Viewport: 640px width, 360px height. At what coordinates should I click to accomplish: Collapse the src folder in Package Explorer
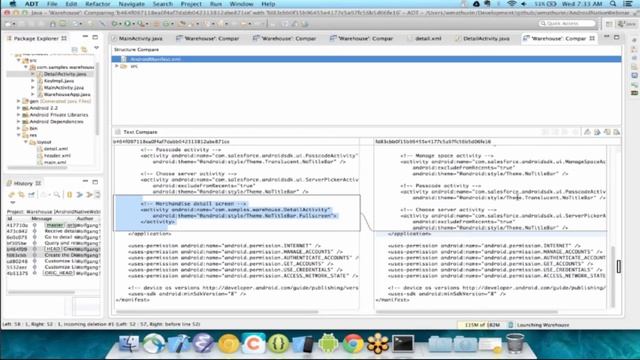coord(19,60)
